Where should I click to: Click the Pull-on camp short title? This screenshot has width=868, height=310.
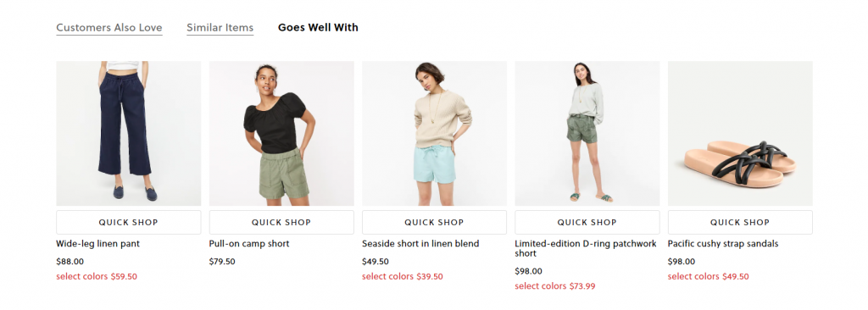pyautogui.click(x=249, y=244)
